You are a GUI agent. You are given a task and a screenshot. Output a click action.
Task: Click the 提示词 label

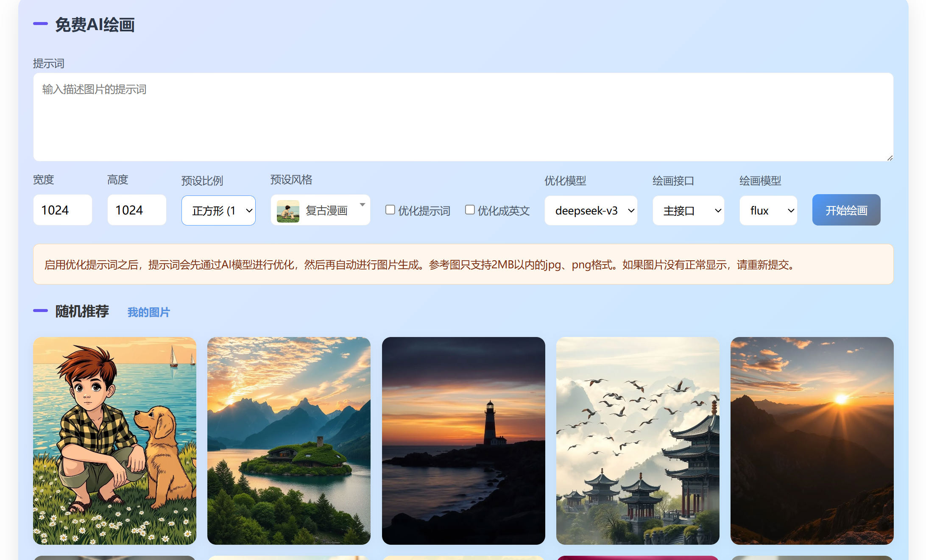point(49,64)
